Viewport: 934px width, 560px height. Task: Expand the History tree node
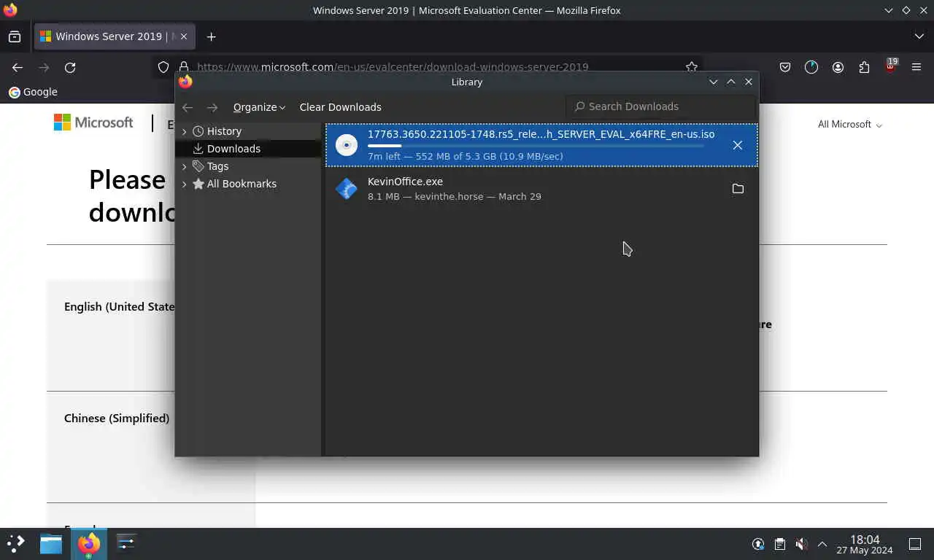pos(184,131)
